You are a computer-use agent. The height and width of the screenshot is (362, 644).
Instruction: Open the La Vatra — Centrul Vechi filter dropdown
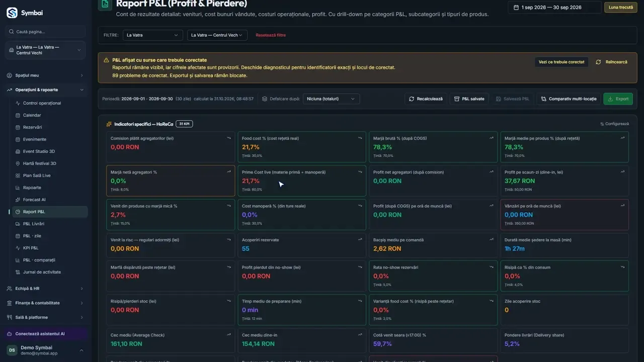(217, 35)
